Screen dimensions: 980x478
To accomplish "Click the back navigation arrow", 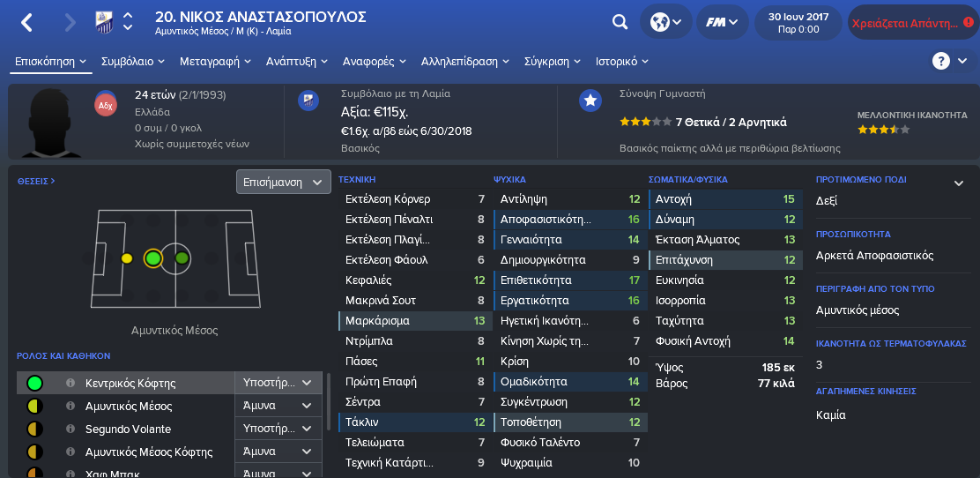I will 26,23.
